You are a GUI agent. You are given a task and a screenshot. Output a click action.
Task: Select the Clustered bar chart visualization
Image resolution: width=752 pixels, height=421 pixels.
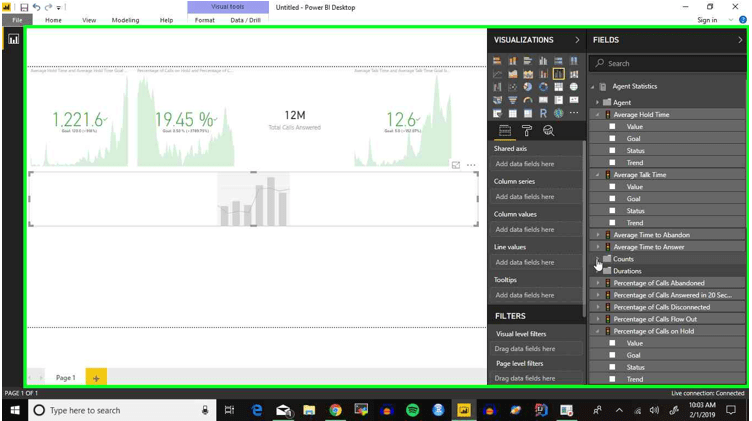point(528,61)
